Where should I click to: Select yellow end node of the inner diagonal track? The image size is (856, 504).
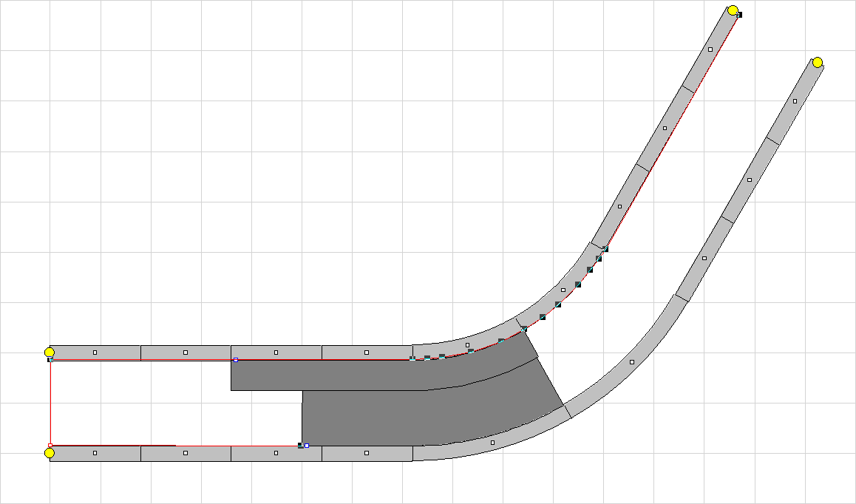click(733, 10)
